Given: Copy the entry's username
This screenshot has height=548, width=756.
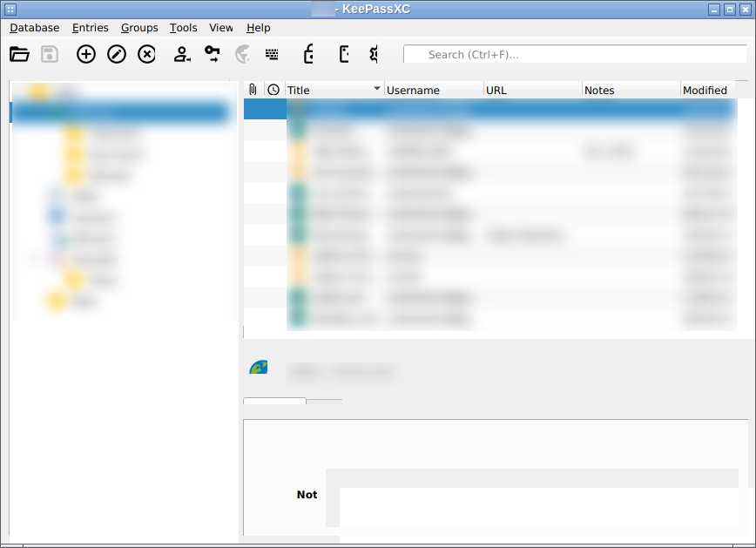Looking at the screenshot, I should tap(182, 54).
